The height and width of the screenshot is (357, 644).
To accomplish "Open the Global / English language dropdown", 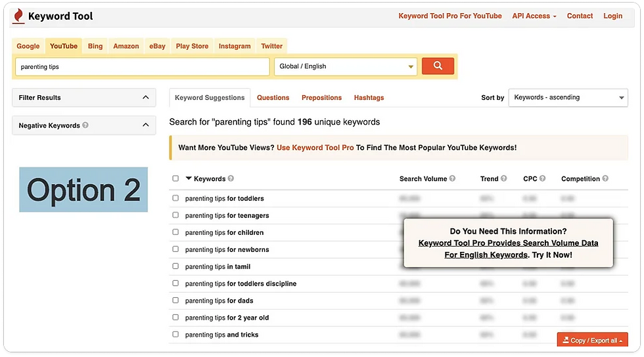I will click(x=346, y=66).
